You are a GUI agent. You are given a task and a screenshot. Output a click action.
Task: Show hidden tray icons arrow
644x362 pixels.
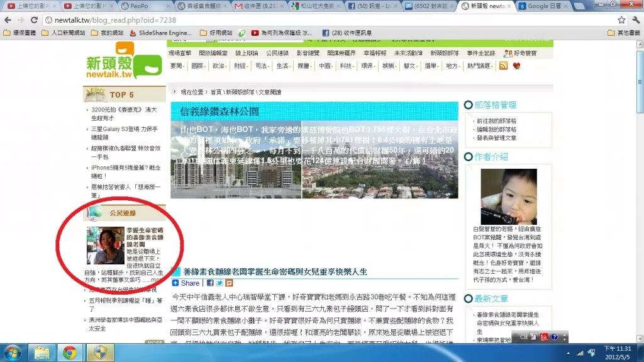click(568, 353)
